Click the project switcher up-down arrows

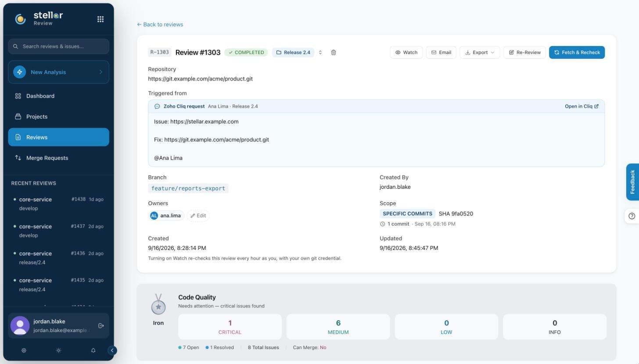click(x=320, y=53)
